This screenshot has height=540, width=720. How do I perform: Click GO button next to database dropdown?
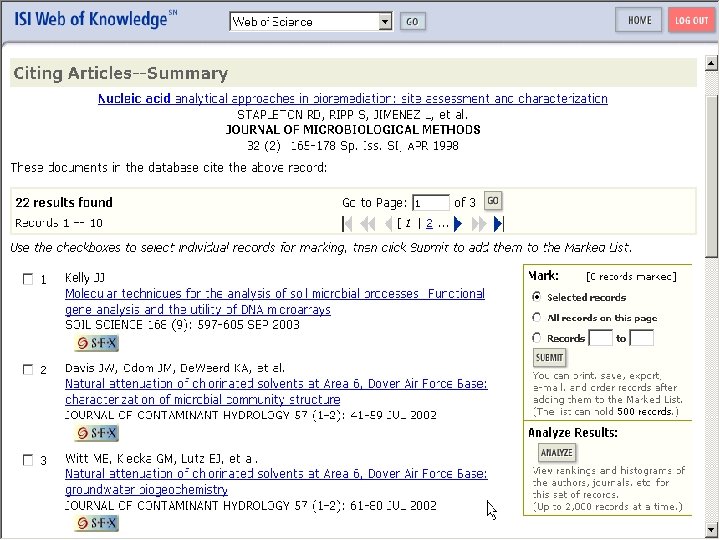pos(412,22)
